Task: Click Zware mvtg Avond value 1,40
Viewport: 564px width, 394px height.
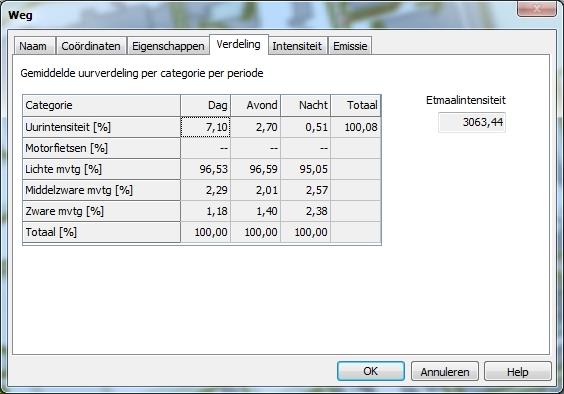Action: 256,211
